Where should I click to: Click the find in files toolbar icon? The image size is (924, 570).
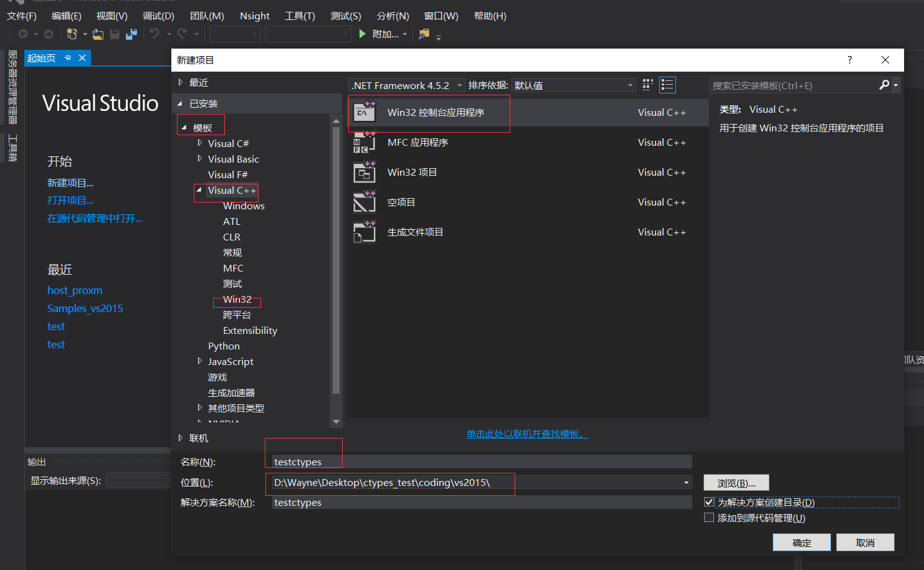(x=424, y=34)
